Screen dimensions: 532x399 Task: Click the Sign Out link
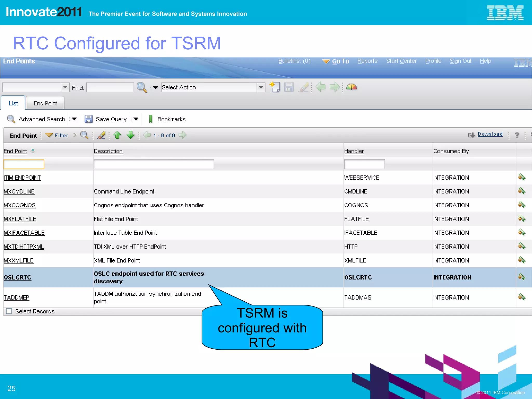tap(461, 61)
